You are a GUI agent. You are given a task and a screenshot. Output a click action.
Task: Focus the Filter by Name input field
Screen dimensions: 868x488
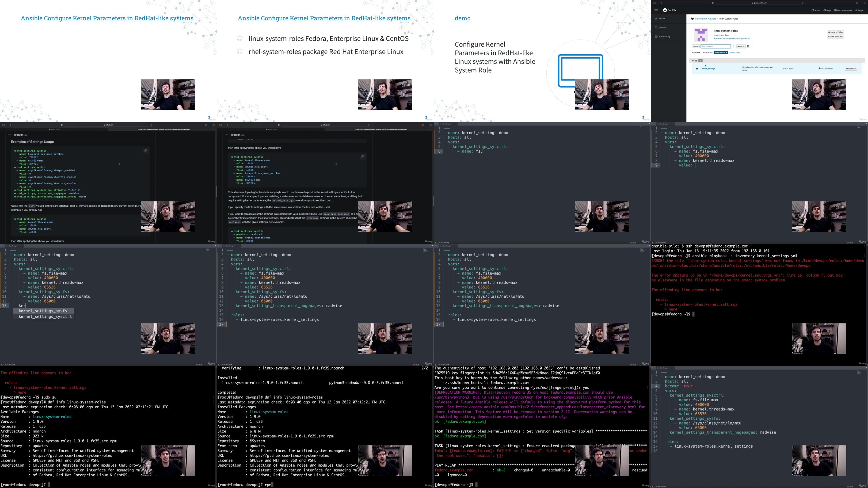pos(715,46)
